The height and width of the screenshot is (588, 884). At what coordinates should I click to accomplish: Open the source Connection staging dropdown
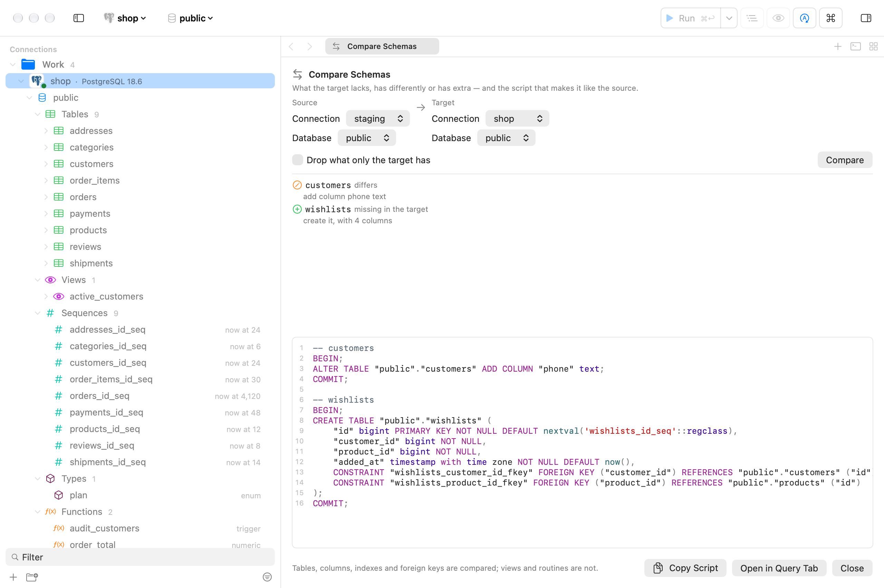tap(377, 118)
